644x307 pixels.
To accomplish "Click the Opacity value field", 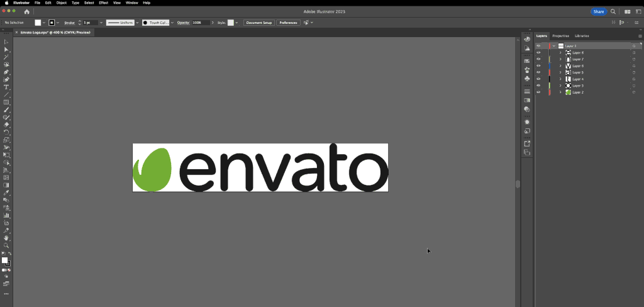I will point(201,23).
